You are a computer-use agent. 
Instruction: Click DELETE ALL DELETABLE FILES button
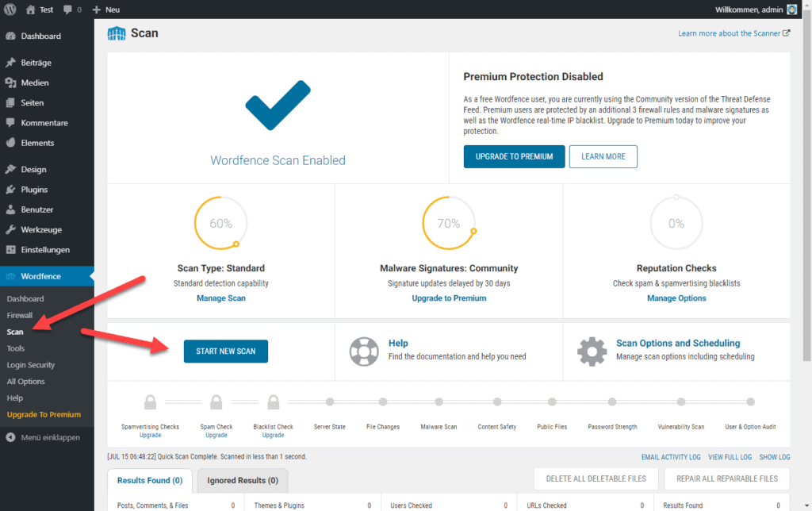(x=596, y=479)
